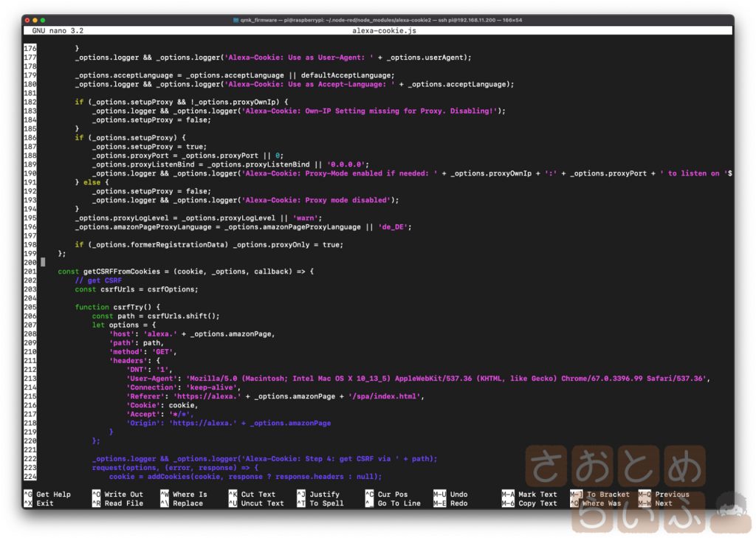Image resolution: width=756 pixels, height=538 pixels.
Task: Click the '^O Write Out' shortcut
Action: (118, 494)
